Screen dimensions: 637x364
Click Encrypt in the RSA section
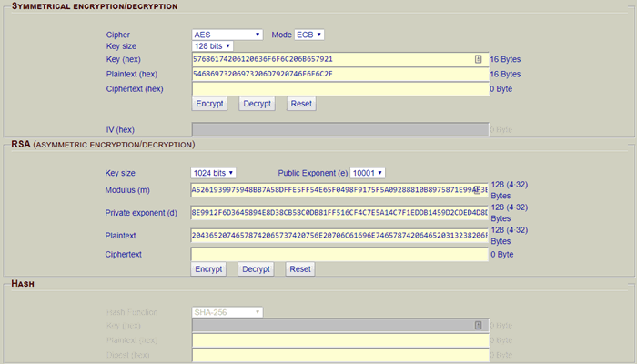(209, 269)
